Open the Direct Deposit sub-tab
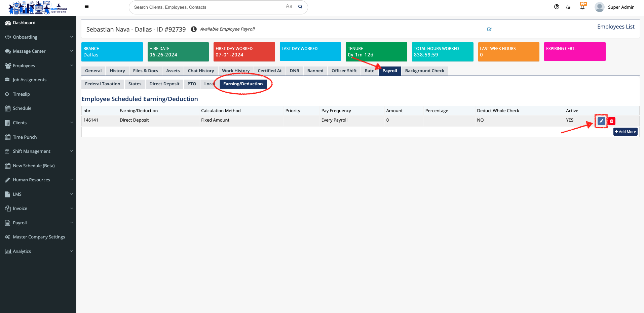This screenshot has width=644, height=313. coord(164,84)
